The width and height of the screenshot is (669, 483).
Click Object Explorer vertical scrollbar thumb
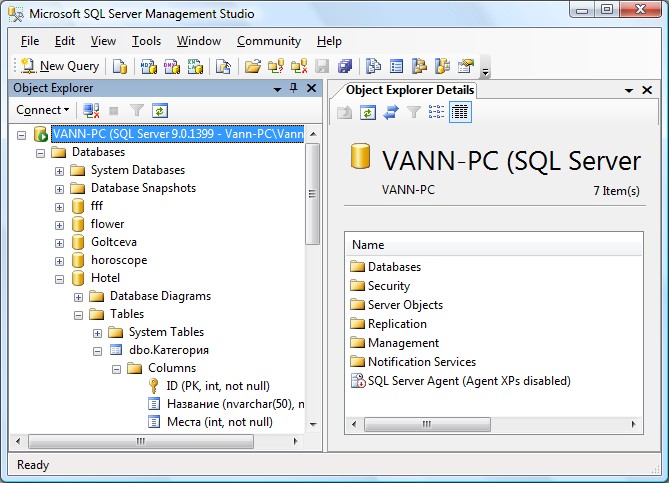pyautogui.click(x=313, y=194)
